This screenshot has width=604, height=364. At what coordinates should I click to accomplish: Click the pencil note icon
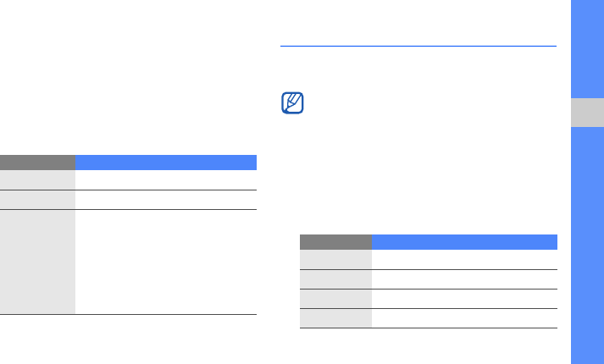[291, 104]
